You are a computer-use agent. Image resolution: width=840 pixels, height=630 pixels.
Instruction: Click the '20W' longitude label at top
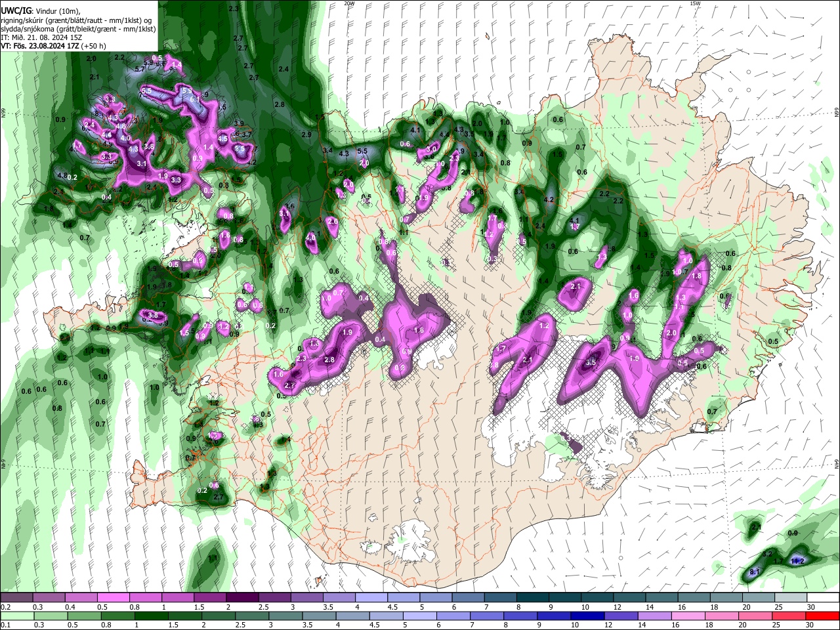tap(349, 3)
